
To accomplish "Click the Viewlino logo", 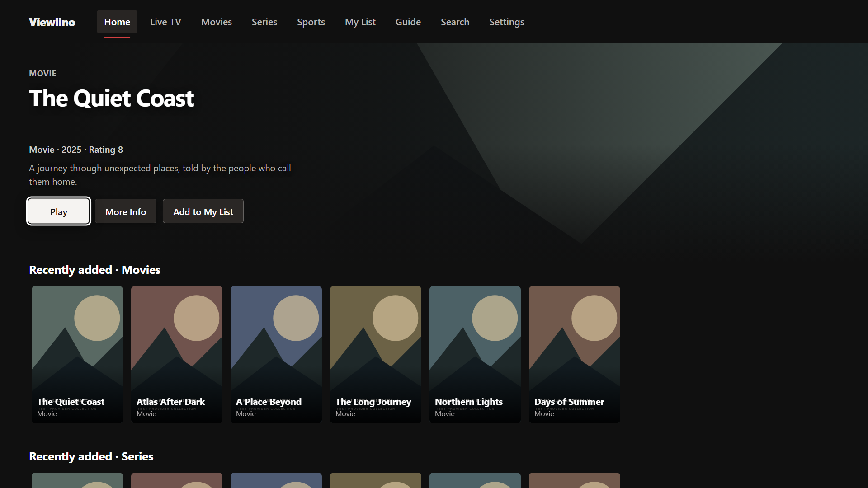I will click(x=52, y=22).
